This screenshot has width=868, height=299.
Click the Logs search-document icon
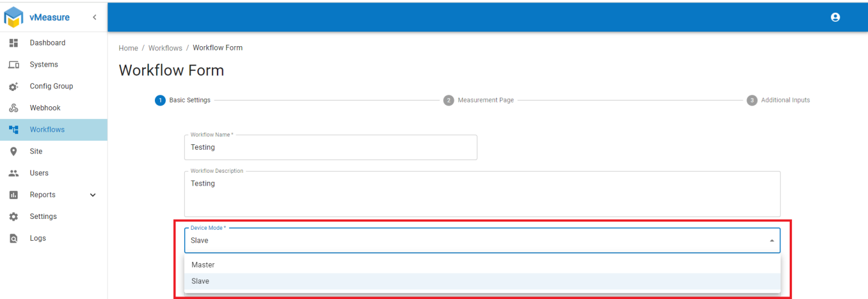coord(13,238)
